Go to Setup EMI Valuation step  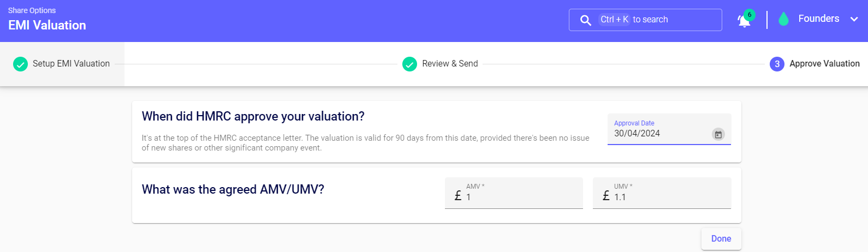[x=71, y=64]
